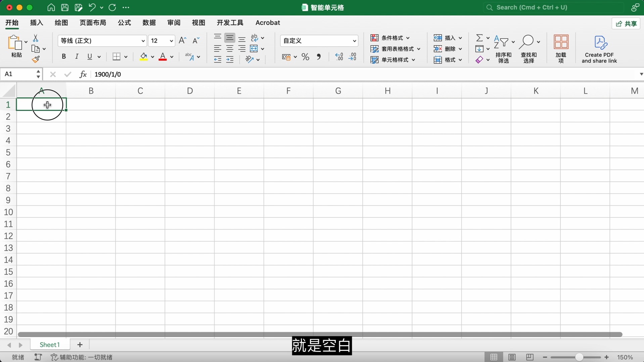Click the macro recording icon in status bar

point(38,357)
